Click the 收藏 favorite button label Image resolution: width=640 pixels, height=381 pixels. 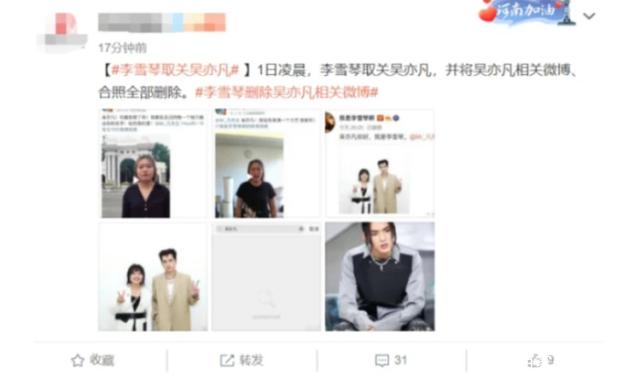102,361
